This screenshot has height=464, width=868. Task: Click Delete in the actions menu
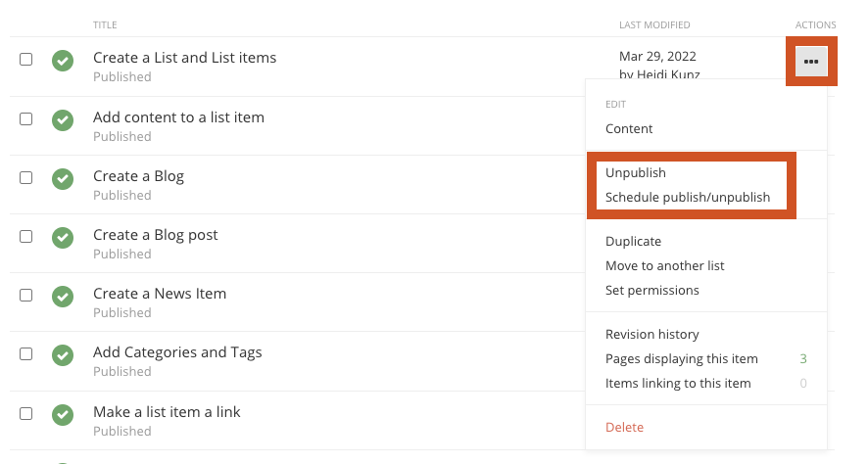click(624, 427)
